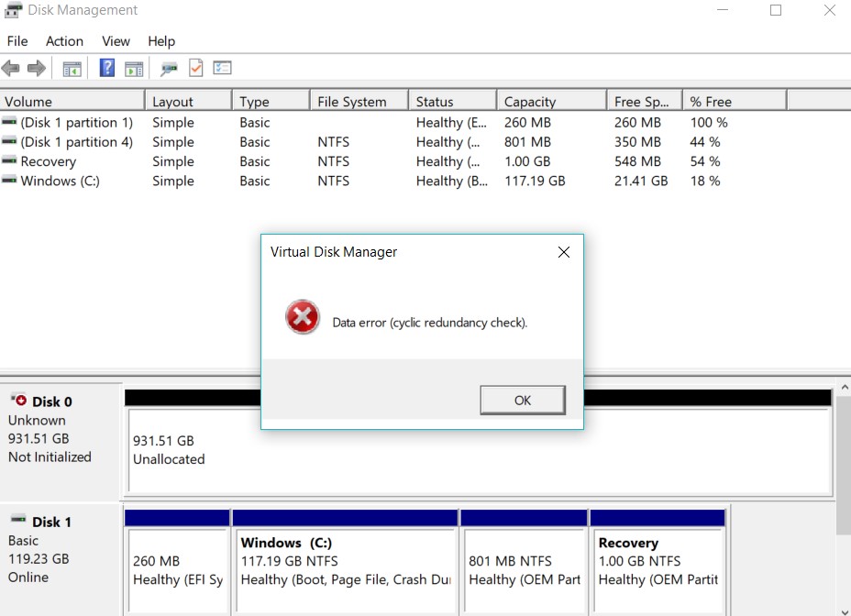Click volume icon for Disk 1 partition 1
This screenshot has width=851, height=616.
tap(9, 122)
